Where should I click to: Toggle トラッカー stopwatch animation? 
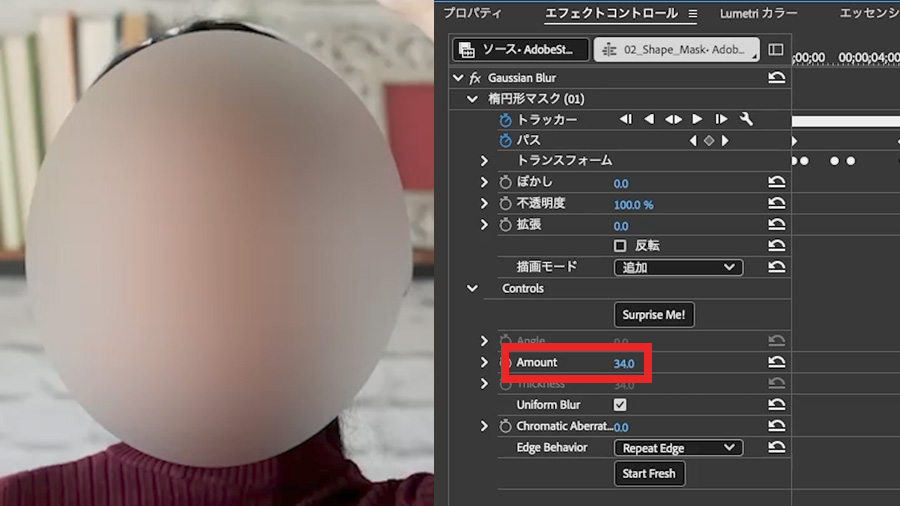click(505, 120)
